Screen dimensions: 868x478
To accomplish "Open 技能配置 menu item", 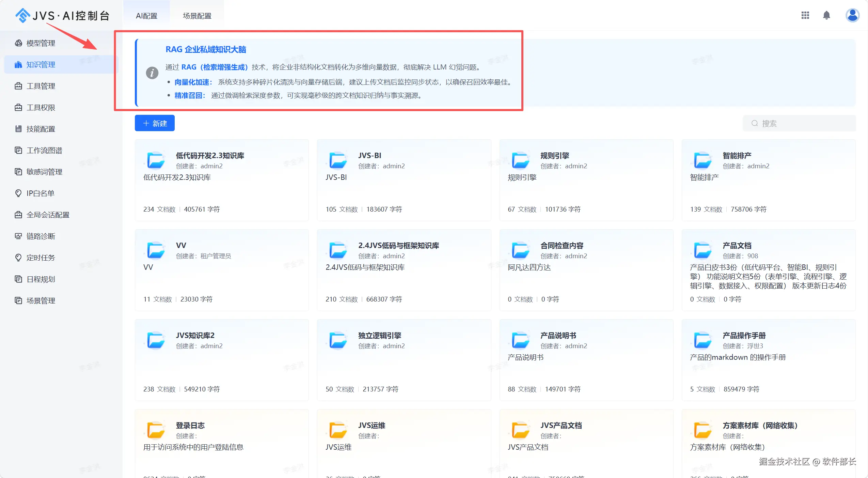I will point(61,129).
